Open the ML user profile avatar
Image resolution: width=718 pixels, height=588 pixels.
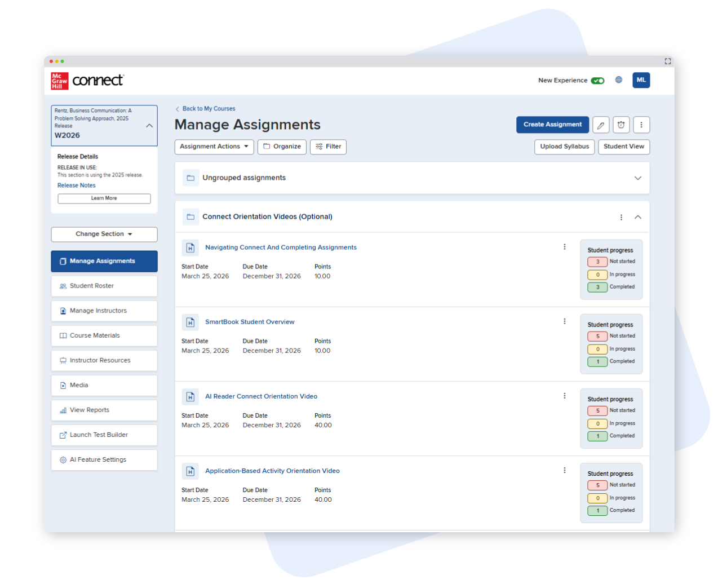tap(641, 80)
